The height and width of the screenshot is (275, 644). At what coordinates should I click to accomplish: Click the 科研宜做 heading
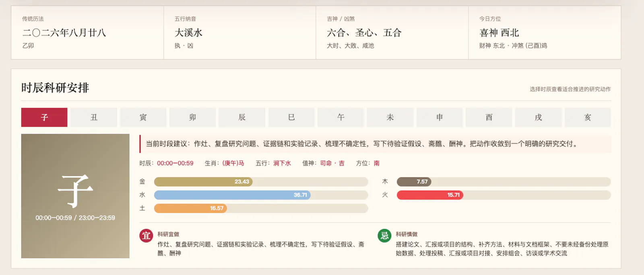pyautogui.click(x=168, y=234)
